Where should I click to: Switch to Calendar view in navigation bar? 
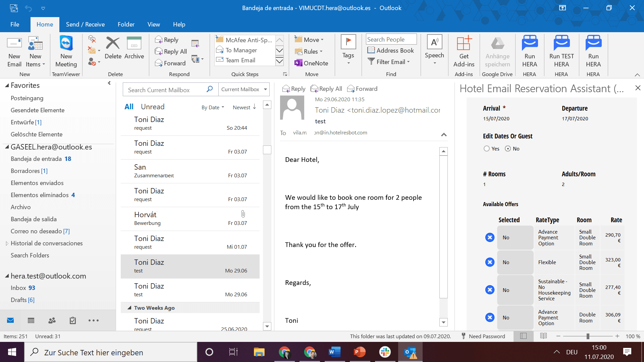point(31,321)
